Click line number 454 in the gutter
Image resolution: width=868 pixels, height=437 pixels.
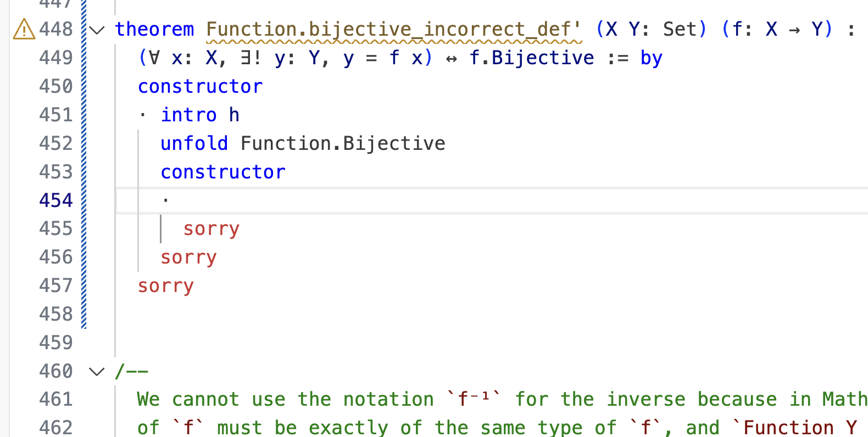tap(55, 200)
